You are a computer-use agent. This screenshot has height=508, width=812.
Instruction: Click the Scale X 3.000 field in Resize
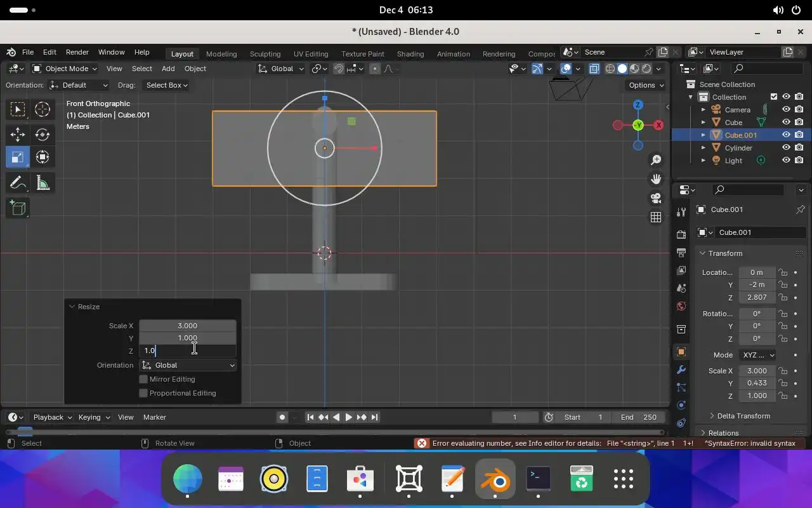188,326
